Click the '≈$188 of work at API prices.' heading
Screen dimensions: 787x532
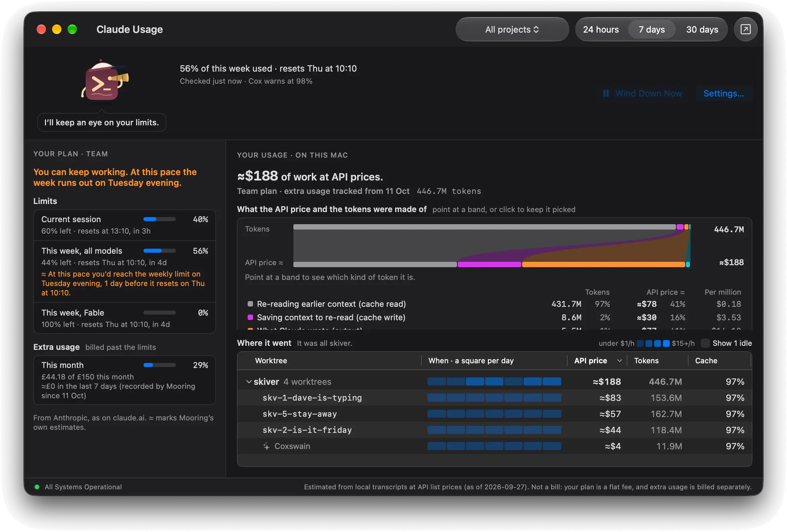[x=310, y=176]
